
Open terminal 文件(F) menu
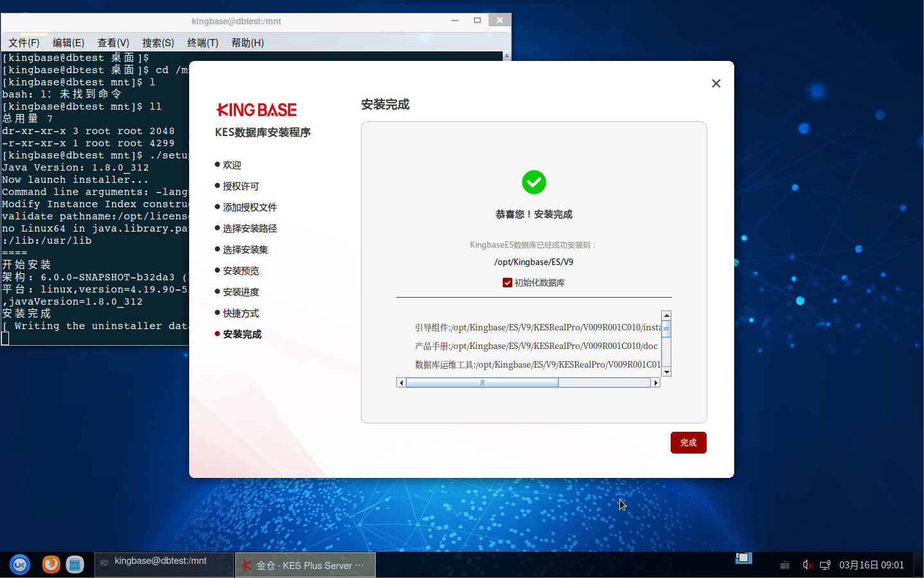click(24, 43)
